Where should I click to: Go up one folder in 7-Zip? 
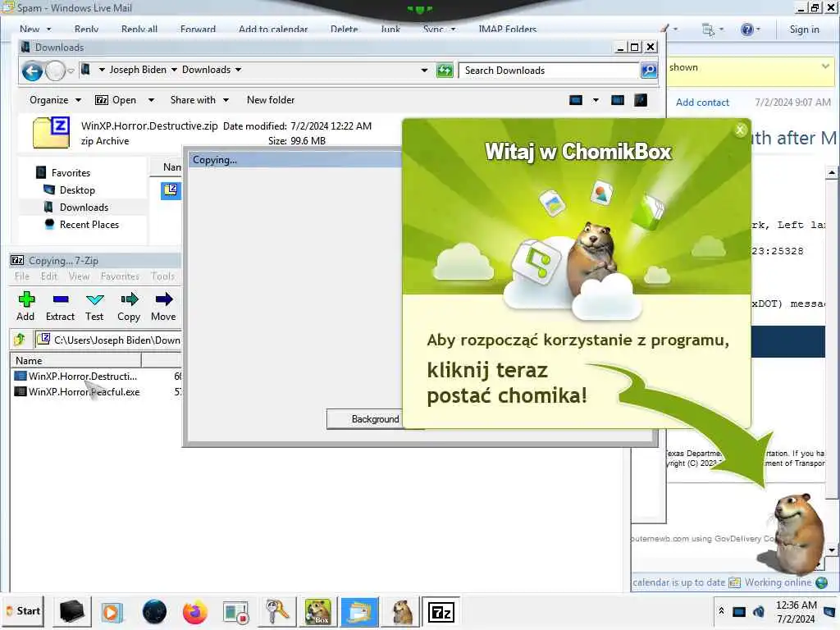point(20,339)
